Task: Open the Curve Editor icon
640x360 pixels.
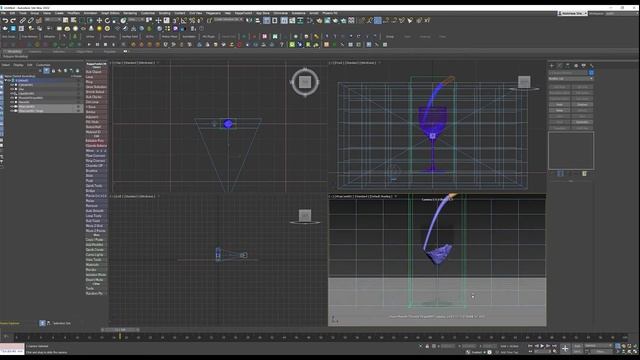Action: 292,20
